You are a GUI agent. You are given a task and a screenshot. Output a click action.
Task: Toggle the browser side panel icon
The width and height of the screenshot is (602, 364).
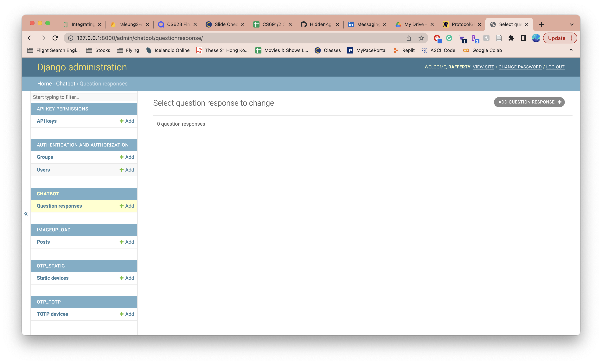[x=523, y=38]
